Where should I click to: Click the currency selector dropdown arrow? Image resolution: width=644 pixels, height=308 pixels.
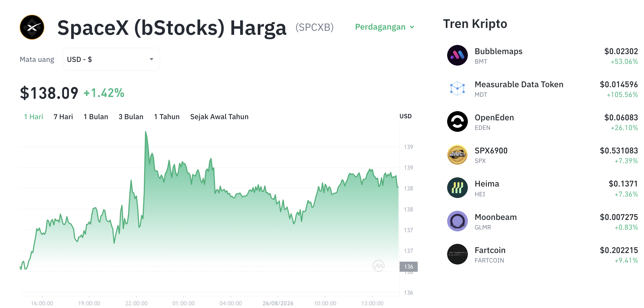tap(151, 59)
